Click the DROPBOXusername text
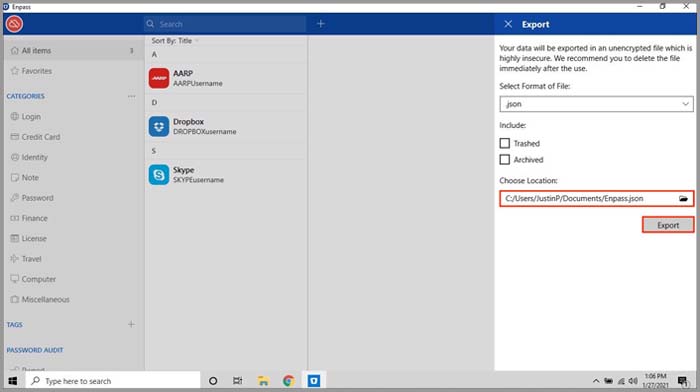 (204, 132)
